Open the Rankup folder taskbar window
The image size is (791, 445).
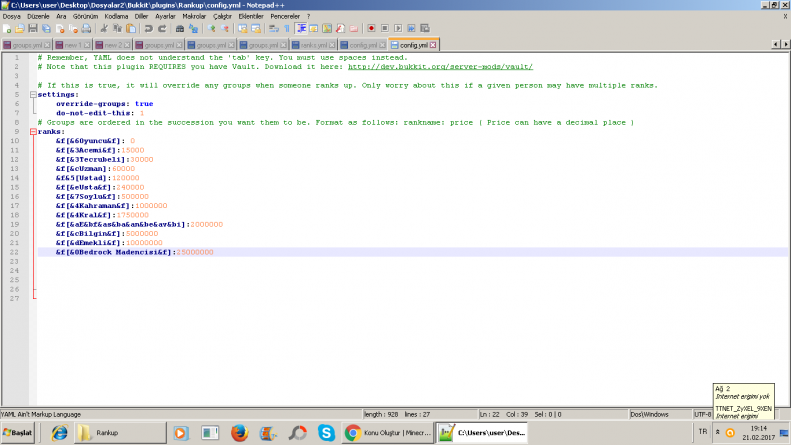[x=120, y=433]
